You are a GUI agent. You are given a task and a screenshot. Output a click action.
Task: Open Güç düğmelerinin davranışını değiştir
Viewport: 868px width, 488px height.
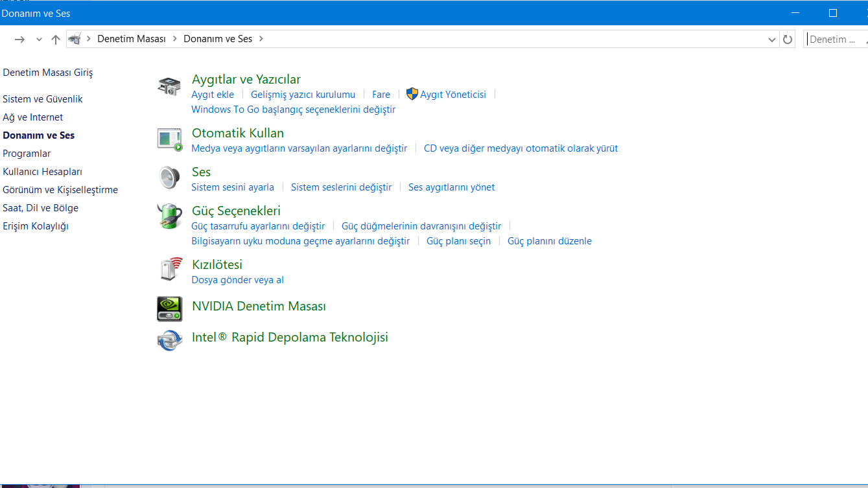click(x=421, y=226)
